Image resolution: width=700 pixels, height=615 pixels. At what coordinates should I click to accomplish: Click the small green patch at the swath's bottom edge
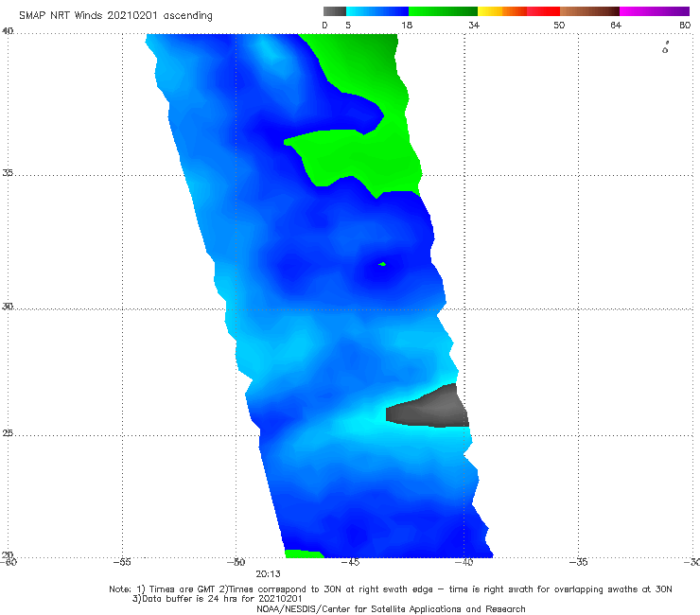tap(305, 553)
